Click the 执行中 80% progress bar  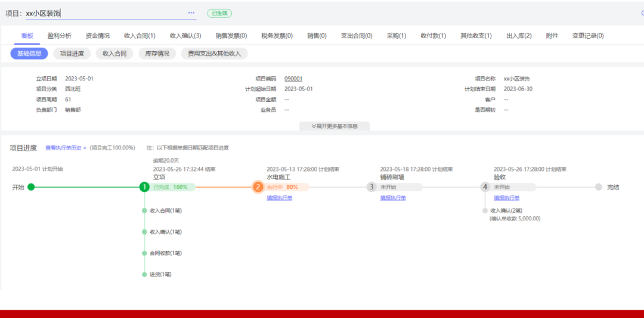click(x=286, y=187)
